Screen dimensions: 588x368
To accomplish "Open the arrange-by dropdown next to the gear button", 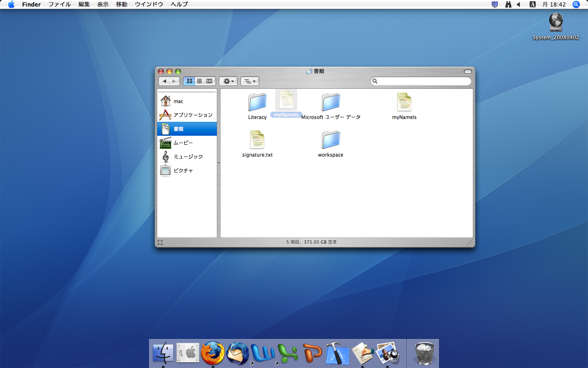I will click(249, 81).
